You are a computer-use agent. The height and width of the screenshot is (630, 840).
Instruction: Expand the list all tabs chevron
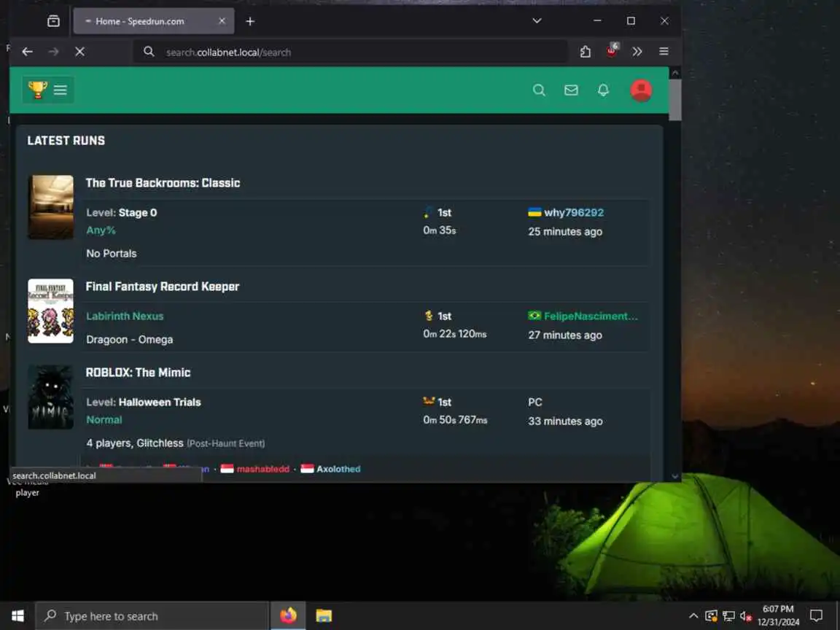tap(537, 21)
